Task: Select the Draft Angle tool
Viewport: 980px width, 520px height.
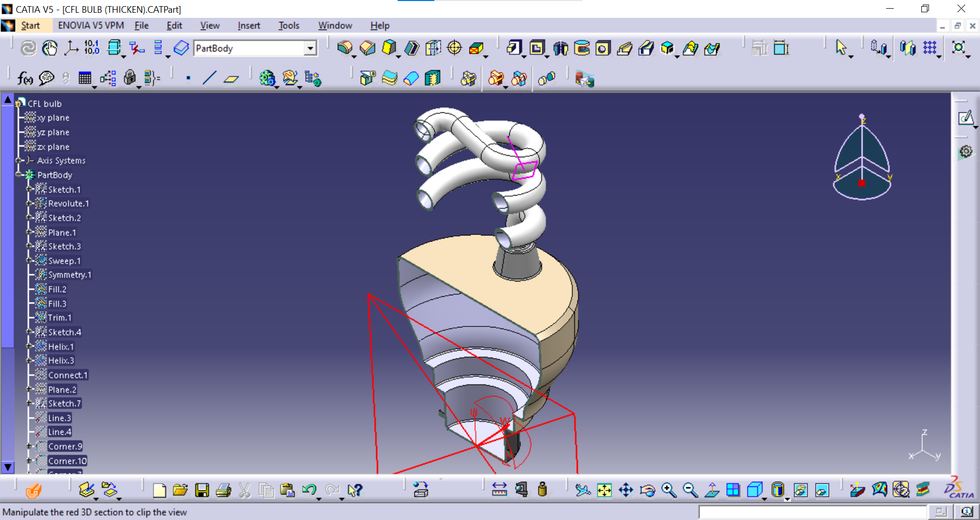Action: pos(389,48)
